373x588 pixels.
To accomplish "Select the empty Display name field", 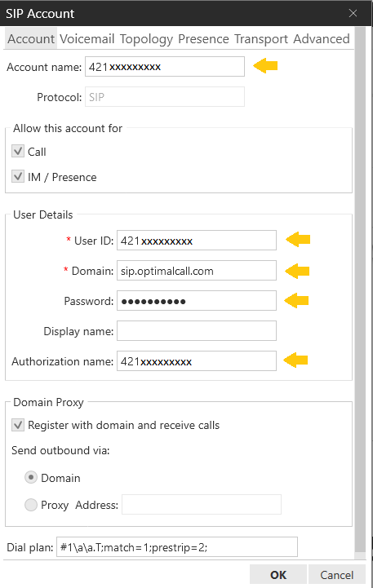I will [197, 331].
